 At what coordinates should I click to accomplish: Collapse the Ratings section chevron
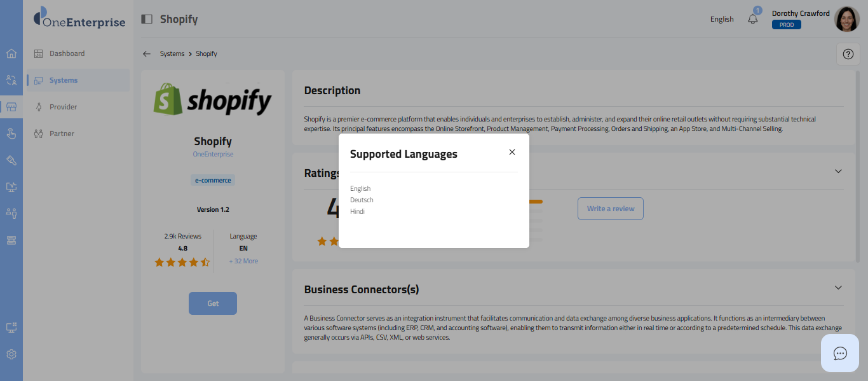click(x=838, y=171)
